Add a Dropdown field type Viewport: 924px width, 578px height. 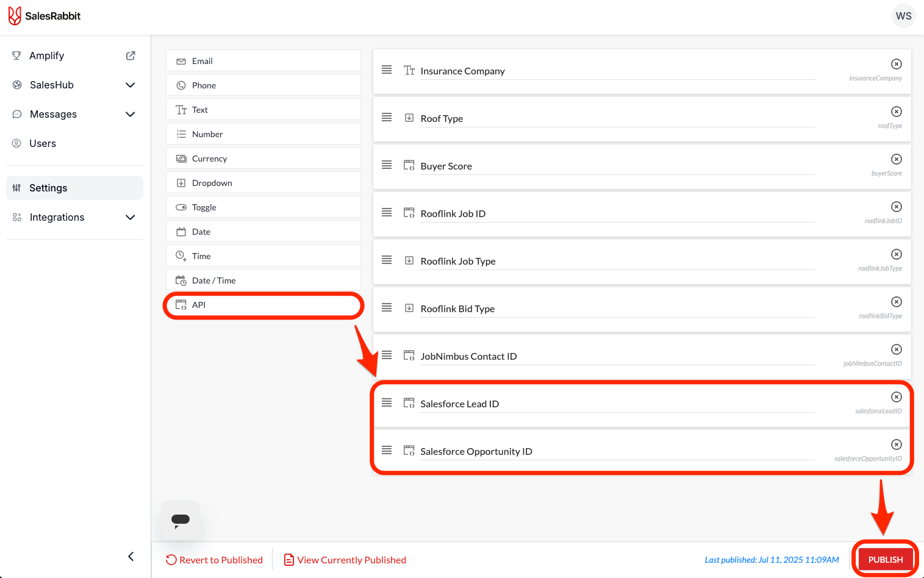(263, 183)
